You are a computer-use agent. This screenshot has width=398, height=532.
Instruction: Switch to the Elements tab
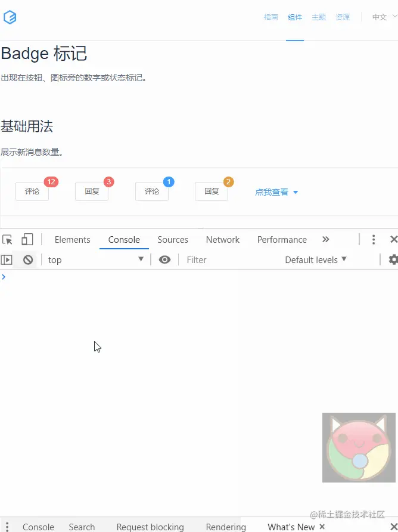click(x=73, y=240)
